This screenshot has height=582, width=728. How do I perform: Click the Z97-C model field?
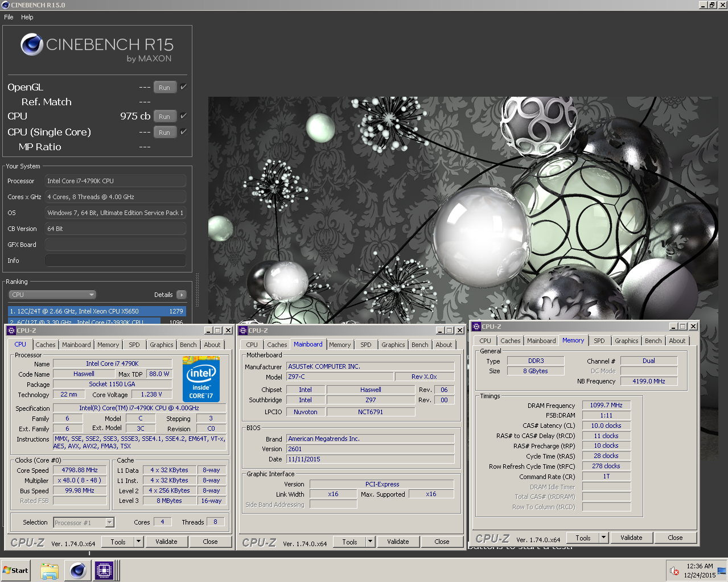pyautogui.click(x=340, y=377)
